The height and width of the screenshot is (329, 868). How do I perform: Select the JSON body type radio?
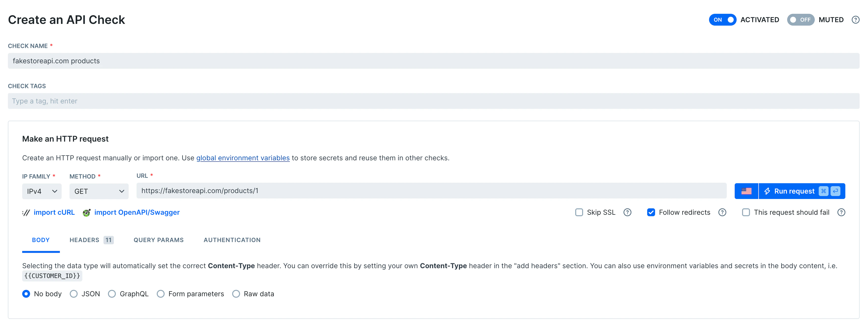coord(74,294)
